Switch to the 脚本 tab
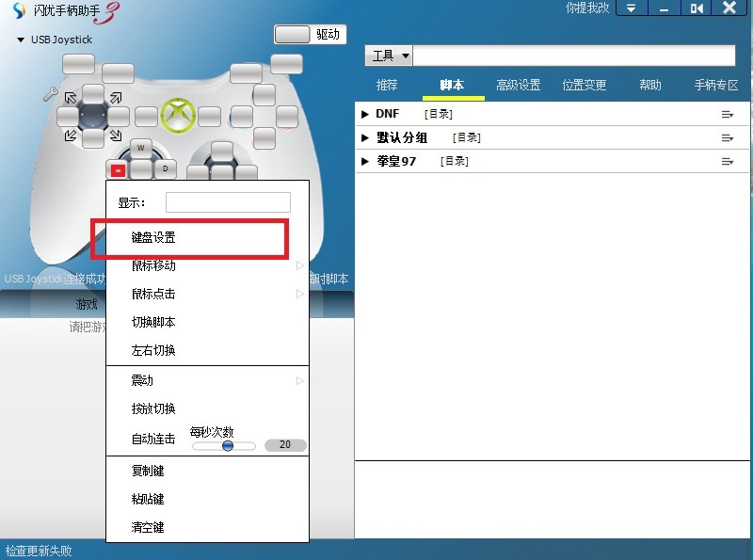The width and height of the screenshot is (753, 560). click(x=453, y=85)
